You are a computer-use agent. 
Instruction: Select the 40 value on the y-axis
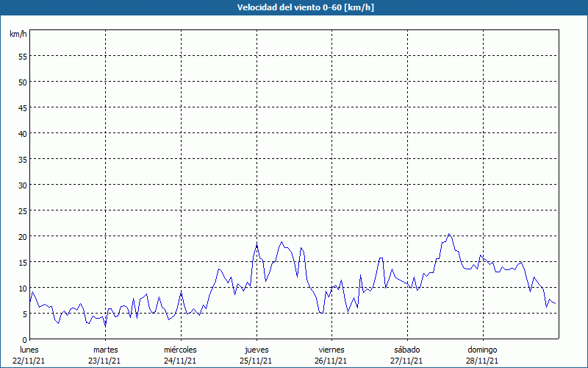click(23, 134)
